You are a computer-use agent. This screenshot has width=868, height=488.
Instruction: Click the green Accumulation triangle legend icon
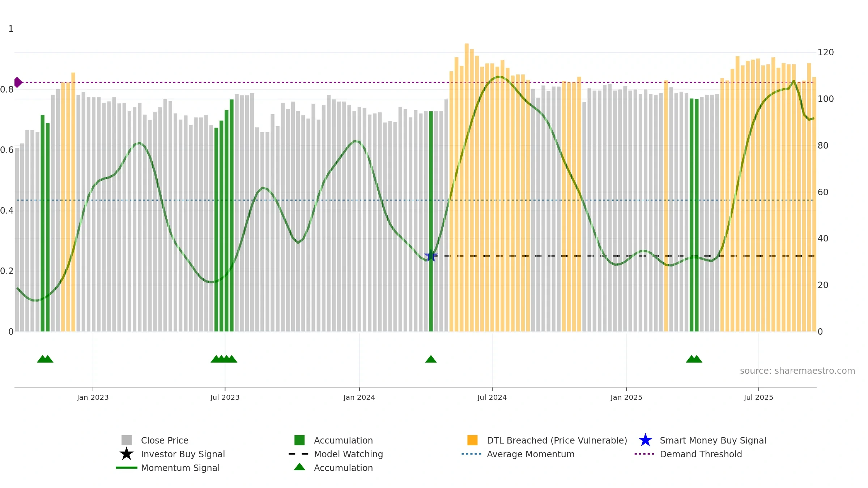click(299, 467)
